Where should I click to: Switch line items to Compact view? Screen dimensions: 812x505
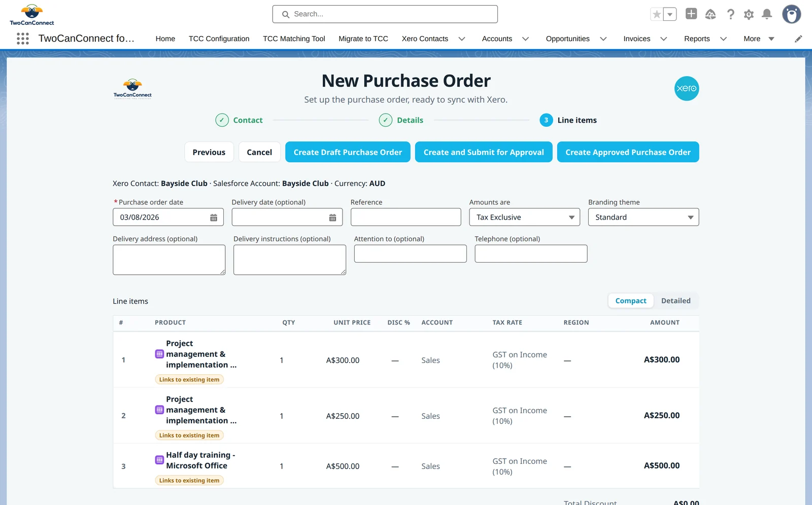tap(631, 301)
